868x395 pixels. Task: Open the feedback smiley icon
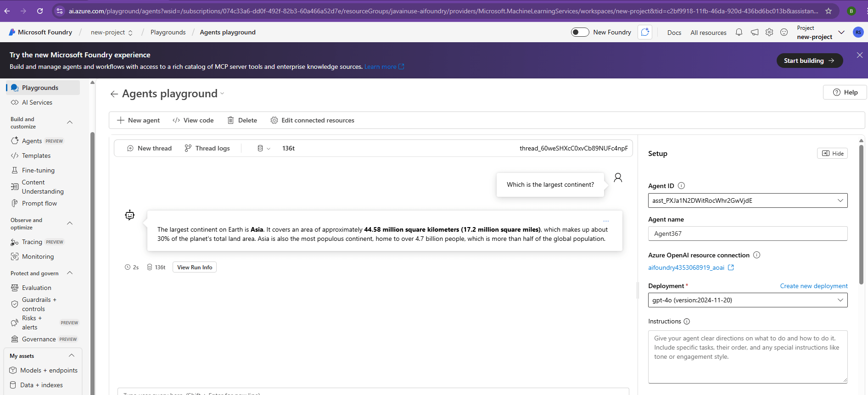784,32
